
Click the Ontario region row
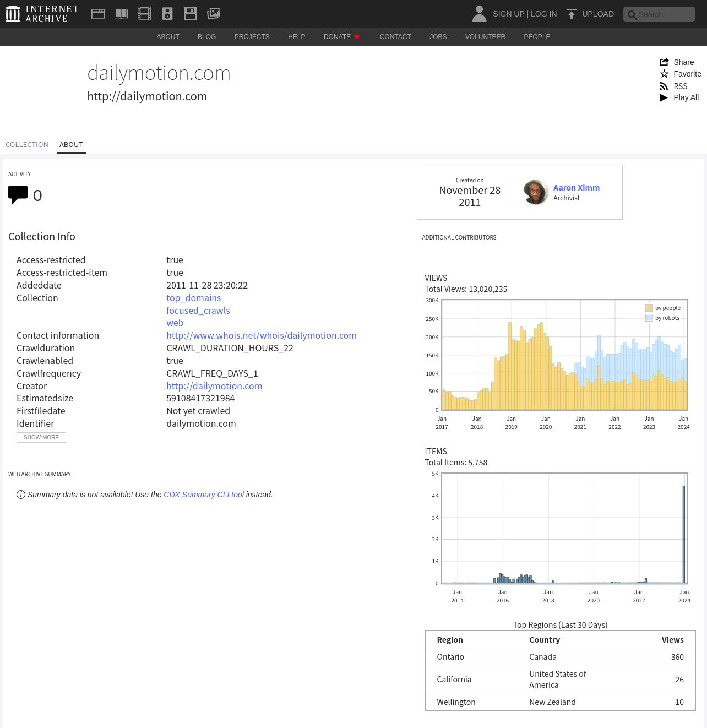tap(561, 657)
